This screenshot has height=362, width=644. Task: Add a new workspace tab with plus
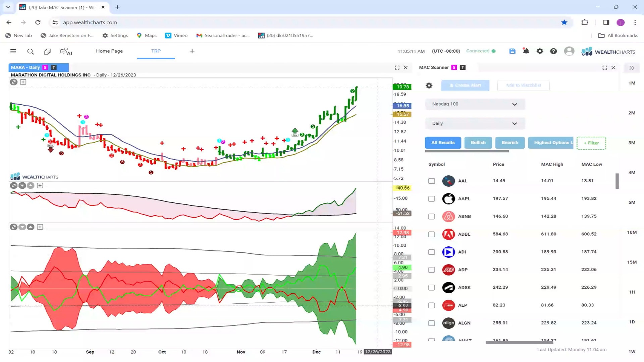tap(192, 51)
